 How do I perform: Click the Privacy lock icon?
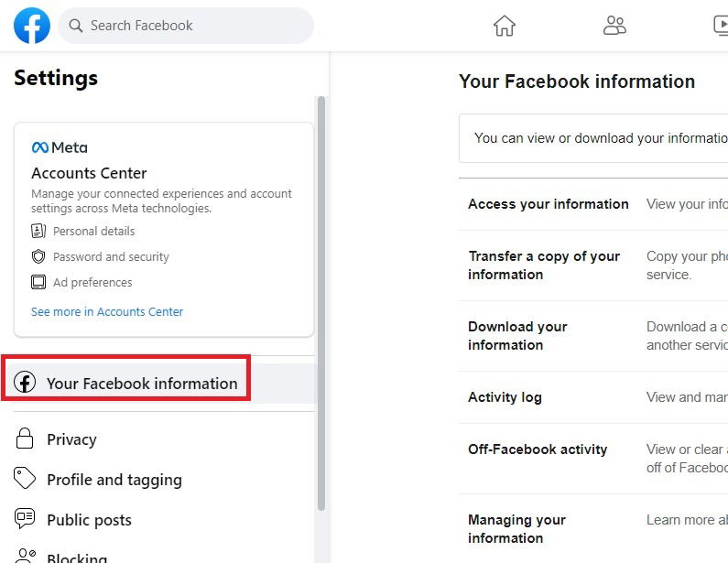25,439
